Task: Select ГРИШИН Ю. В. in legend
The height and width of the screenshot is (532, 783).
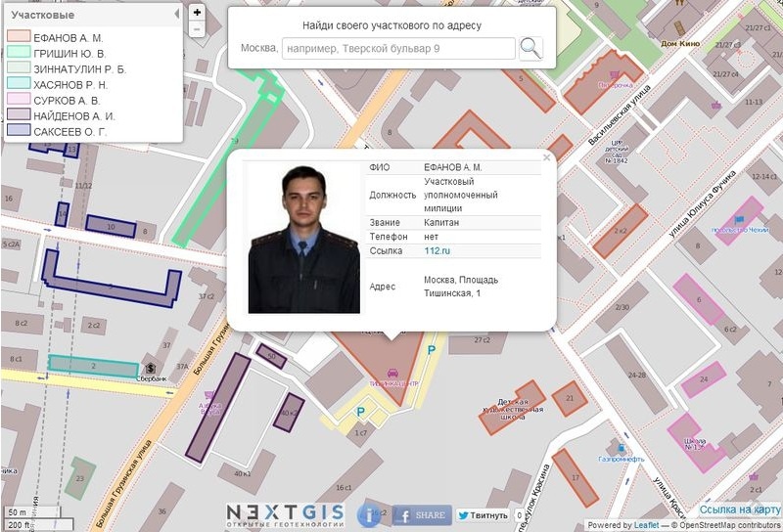Action: (69, 53)
